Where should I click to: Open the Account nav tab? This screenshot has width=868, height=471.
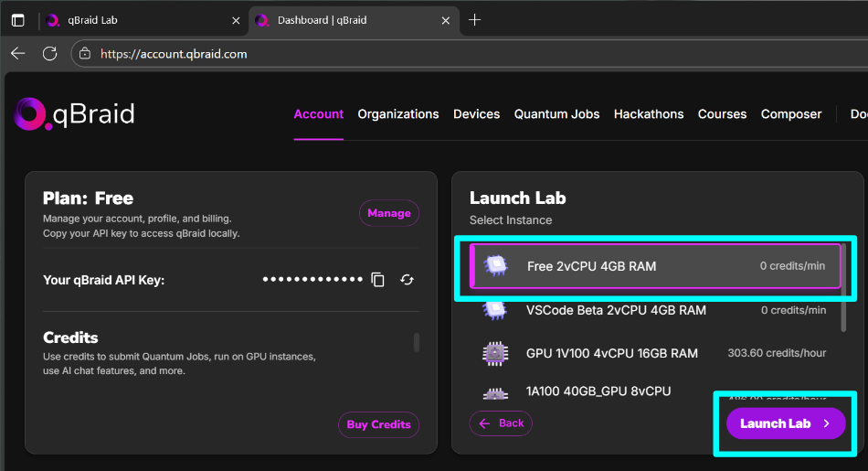pyautogui.click(x=318, y=114)
